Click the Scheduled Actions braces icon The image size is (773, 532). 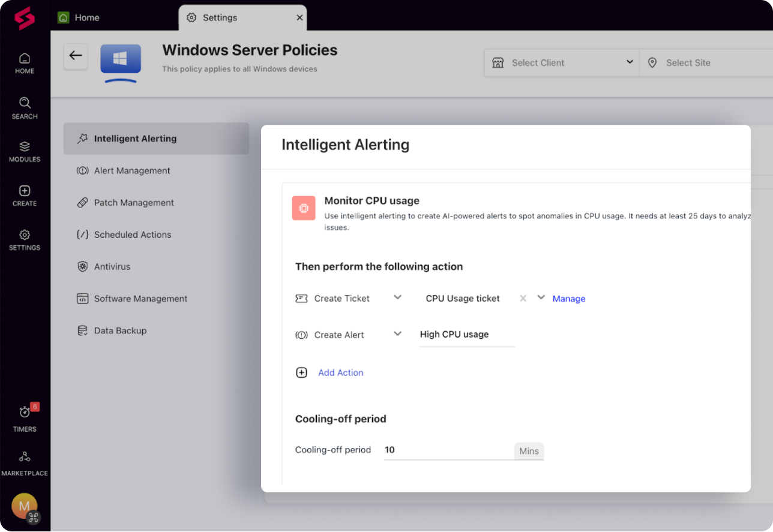82,235
